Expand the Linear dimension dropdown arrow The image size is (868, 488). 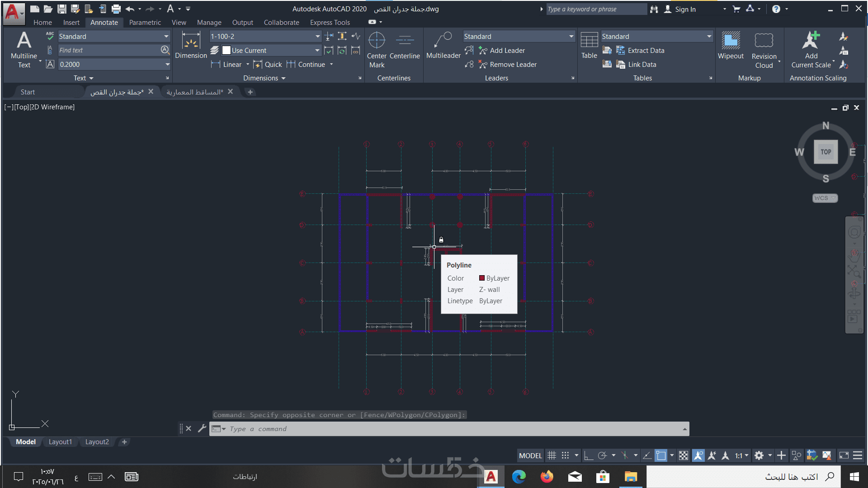click(248, 64)
